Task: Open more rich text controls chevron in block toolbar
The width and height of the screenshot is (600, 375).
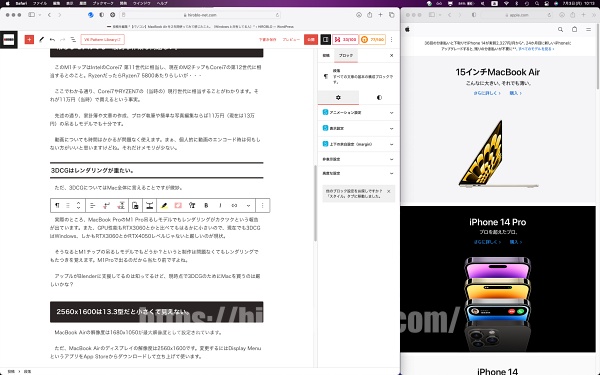Action: point(248,205)
